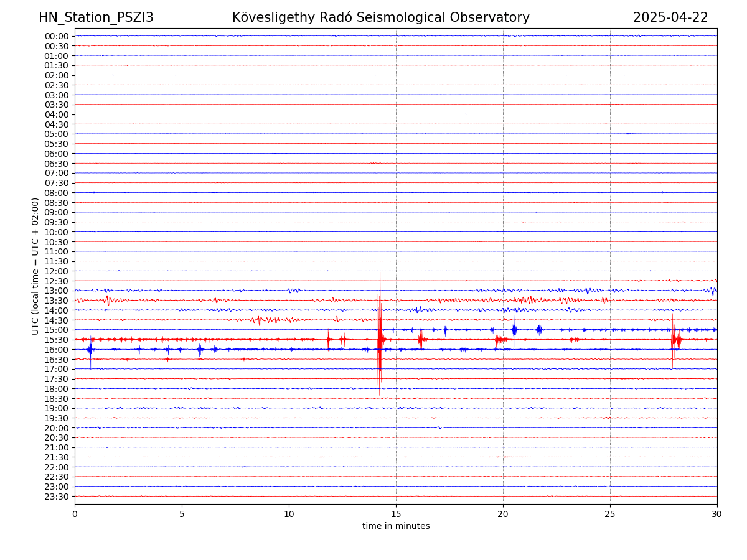Click the 18:30 time tick label
Image resolution: width=747 pixels, height=560 pixels.
pos(56,398)
